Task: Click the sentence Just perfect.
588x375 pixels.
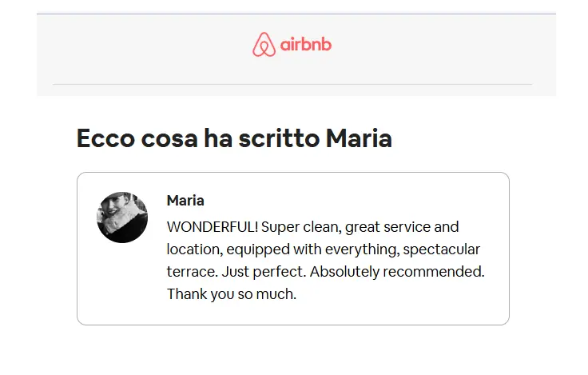Action: [x=264, y=272]
